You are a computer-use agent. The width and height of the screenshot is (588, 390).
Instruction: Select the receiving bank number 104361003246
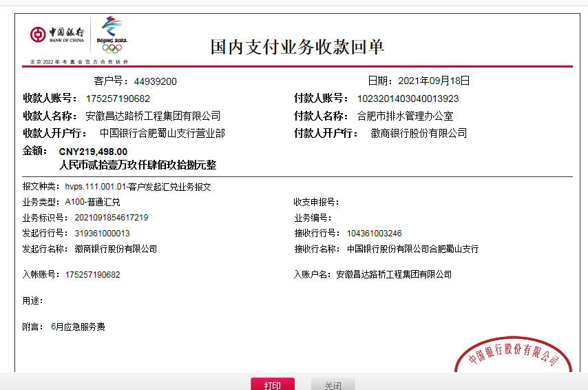click(374, 234)
